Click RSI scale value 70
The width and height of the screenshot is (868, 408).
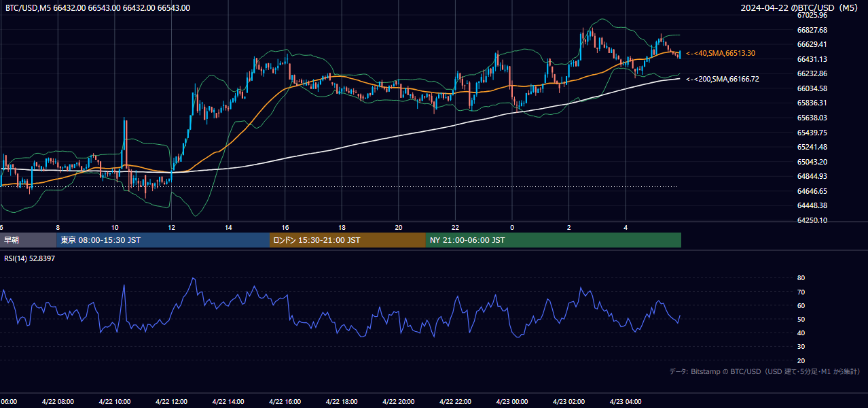[801, 292]
